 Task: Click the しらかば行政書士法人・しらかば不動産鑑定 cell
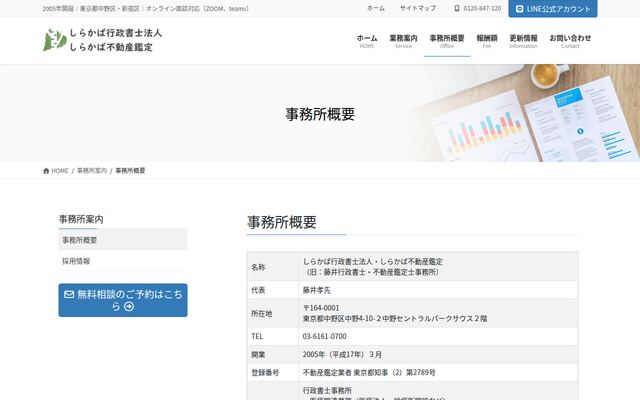click(438, 267)
